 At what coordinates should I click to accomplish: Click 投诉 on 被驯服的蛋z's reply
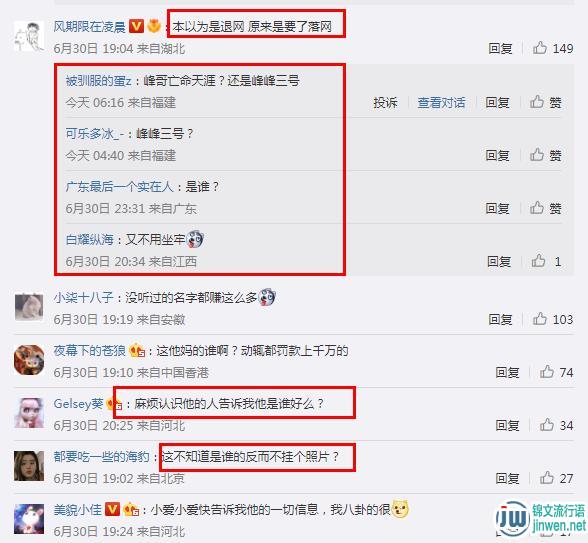click(x=385, y=102)
